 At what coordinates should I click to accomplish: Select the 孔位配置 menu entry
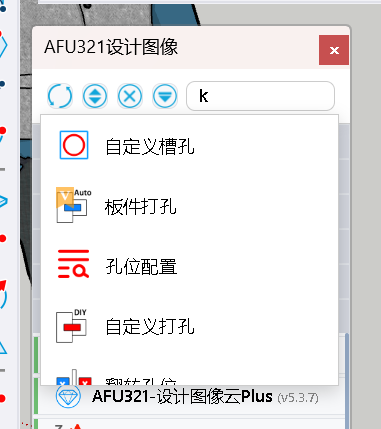point(189,266)
